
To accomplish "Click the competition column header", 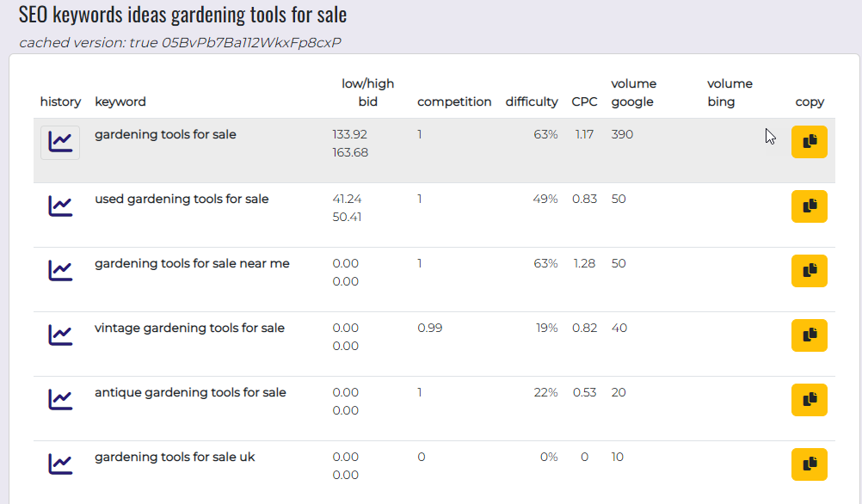I will (454, 101).
